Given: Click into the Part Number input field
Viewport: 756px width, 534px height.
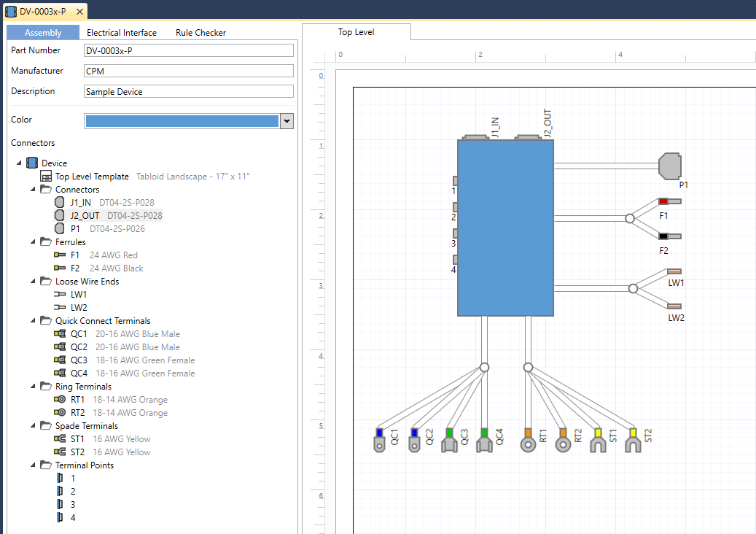Looking at the screenshot, I should point(188,50).
